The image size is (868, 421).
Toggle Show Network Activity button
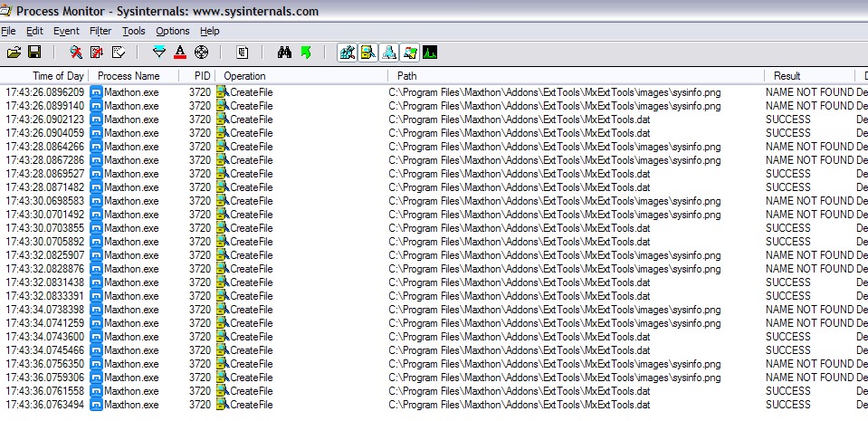click(389, 53)
